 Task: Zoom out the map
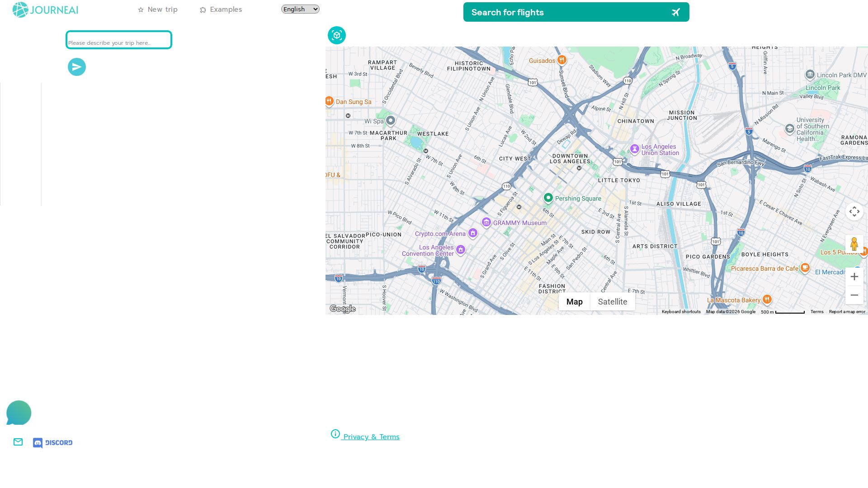[x=854, y=295]
